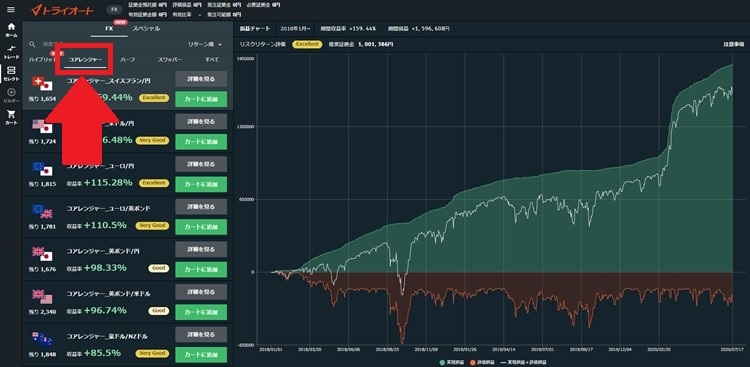Viewport: 750px width, 367px height.
Task: Click British pound/US dollar flag icon
Action: tap(42, 296)
